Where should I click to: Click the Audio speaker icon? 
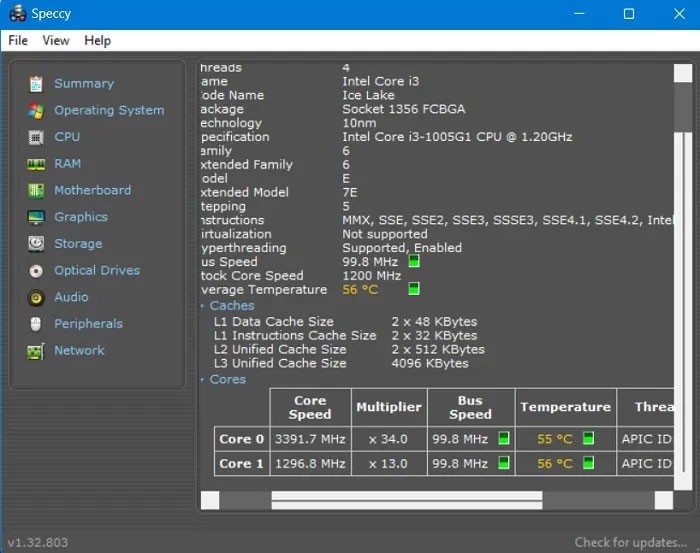coord(36,297)
